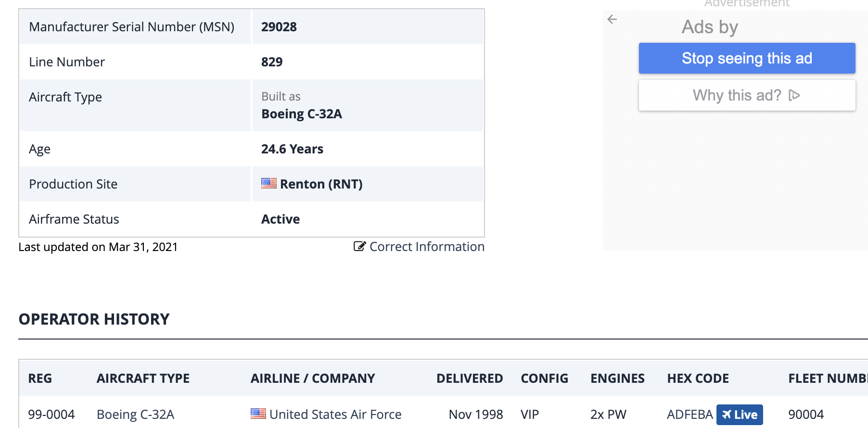The image size is (868, 428).
Task: Click the Correct Information edit icon
Action: pyautogui.click(x=359, y=246)
